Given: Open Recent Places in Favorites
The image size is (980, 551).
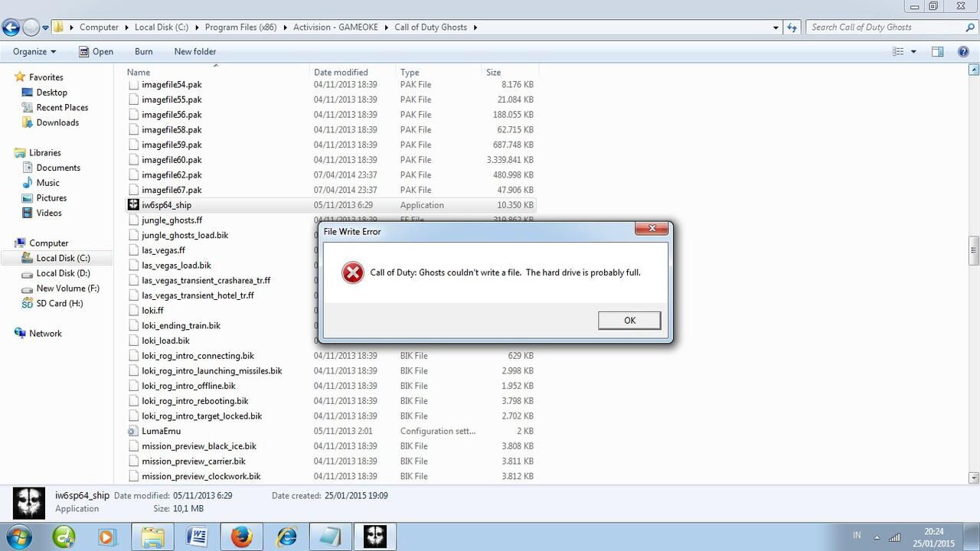Looking at the screenshot, I should [x=62, y=108].
